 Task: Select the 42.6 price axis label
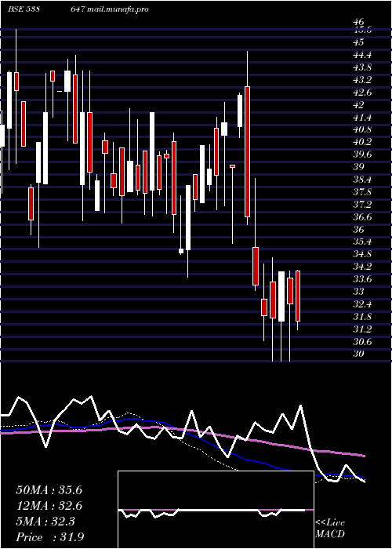362,92
